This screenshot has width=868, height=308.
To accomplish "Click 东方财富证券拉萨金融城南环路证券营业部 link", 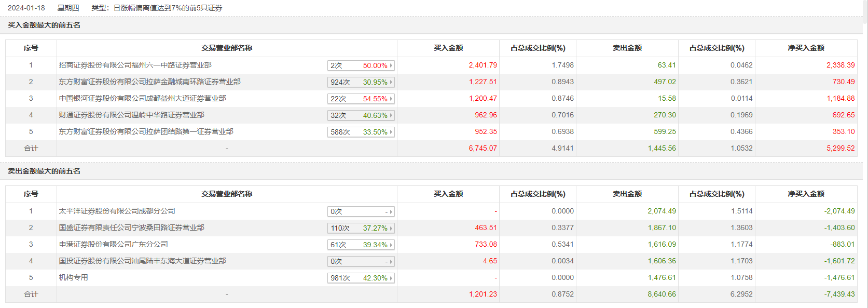I will coord(149,82).
